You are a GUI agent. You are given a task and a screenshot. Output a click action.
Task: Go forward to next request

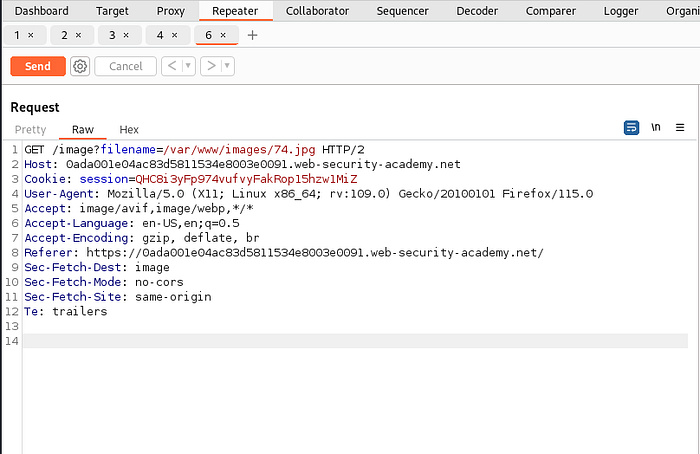[x=211, y=66]
